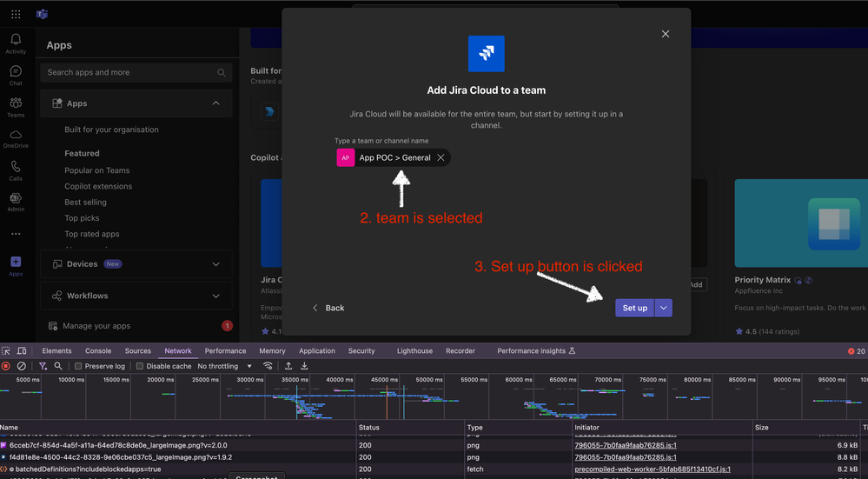Click Microsoft Teams logo in top bar
This screenshot has height=479, width=868.
pos(42,15)
